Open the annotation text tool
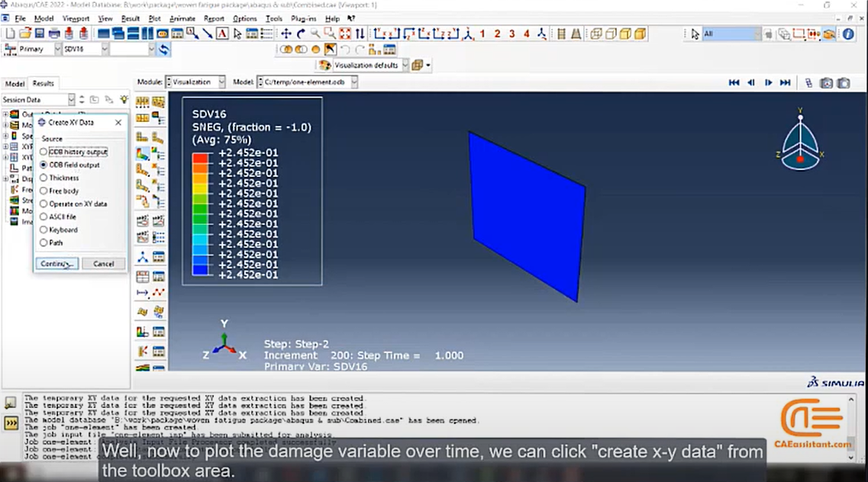 [222, 34]
